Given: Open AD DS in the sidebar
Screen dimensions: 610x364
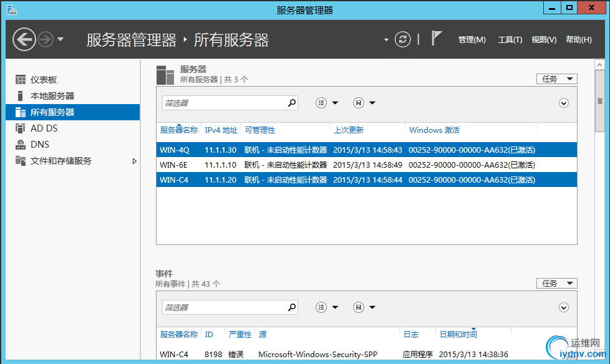Looking at the screenshot, I should point(44,128).
